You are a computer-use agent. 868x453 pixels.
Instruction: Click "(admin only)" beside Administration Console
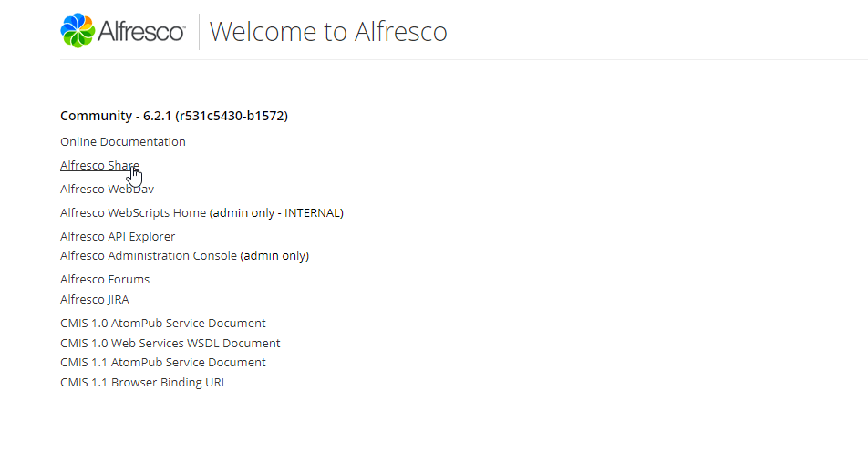[274, 255]
